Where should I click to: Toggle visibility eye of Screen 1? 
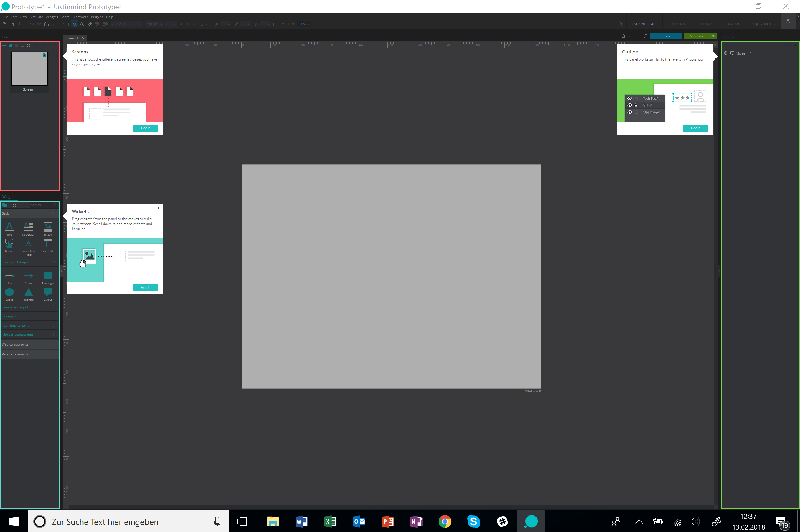(x=726, y=53)
